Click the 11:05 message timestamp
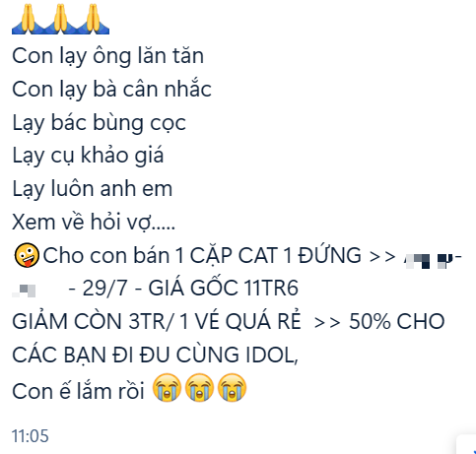Screen dimensions: 476x454 point(31,436)
